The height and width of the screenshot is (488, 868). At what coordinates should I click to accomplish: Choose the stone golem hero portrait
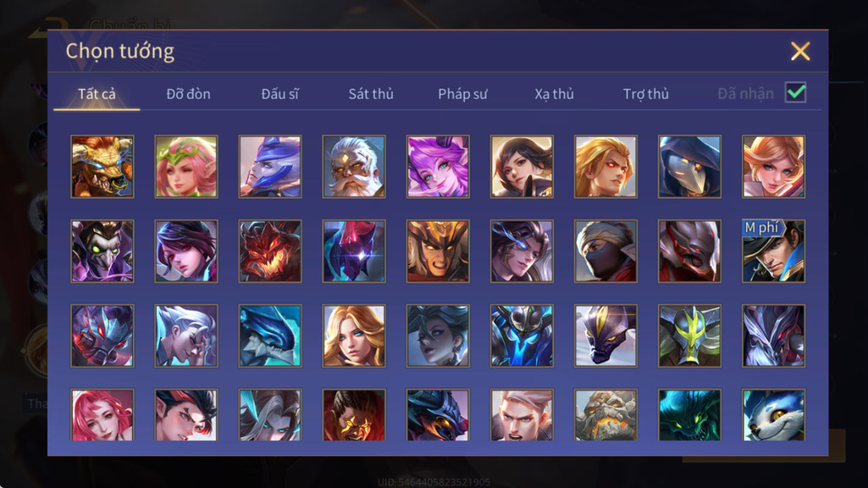click(x=606, y=415)
